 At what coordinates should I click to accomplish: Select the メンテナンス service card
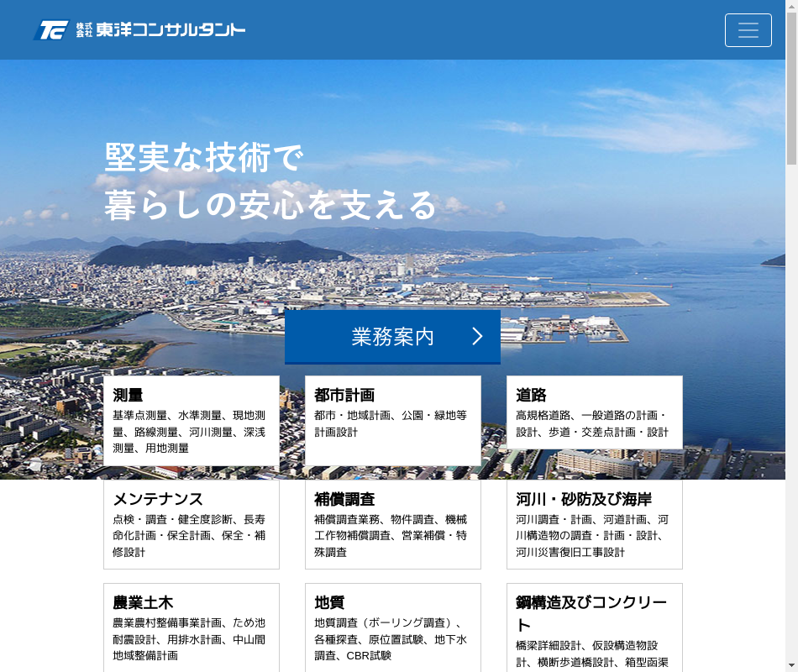(191, 524)
